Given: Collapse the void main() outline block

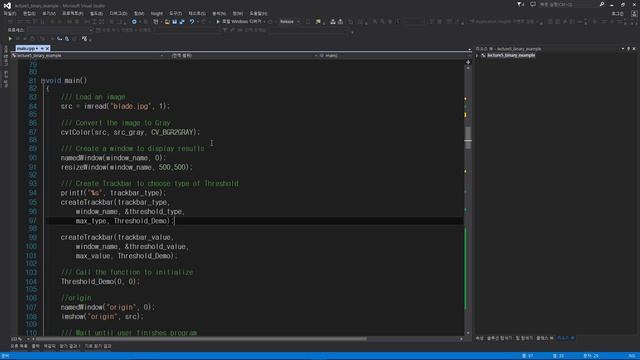Looking at the screenshot, I should tap(42, 80).
